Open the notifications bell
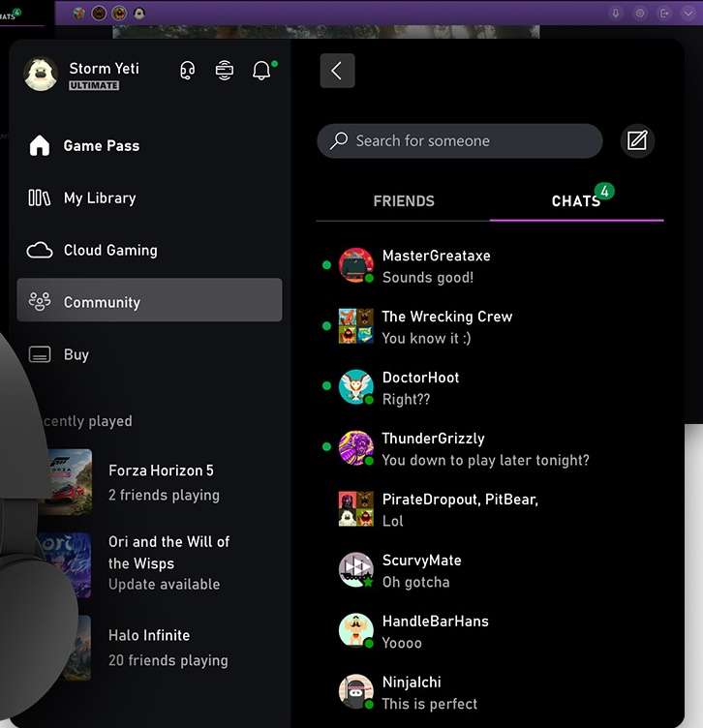Viewport: 703px width, 728px height. coord(261,71)
